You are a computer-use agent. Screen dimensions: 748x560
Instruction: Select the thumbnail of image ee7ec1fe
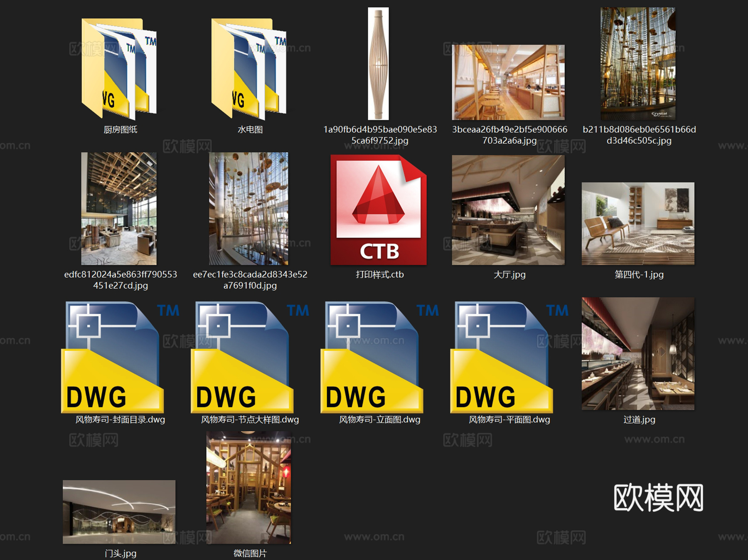249,209
